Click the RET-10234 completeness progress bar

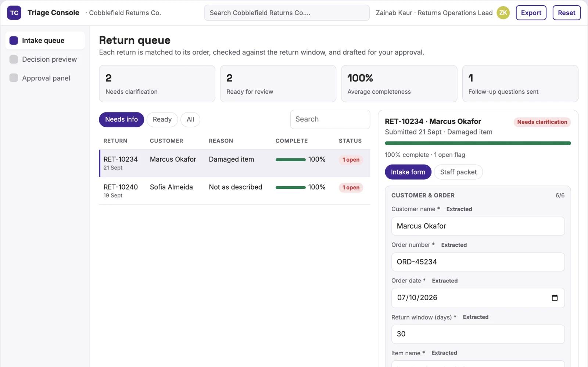tap(290, 159)
